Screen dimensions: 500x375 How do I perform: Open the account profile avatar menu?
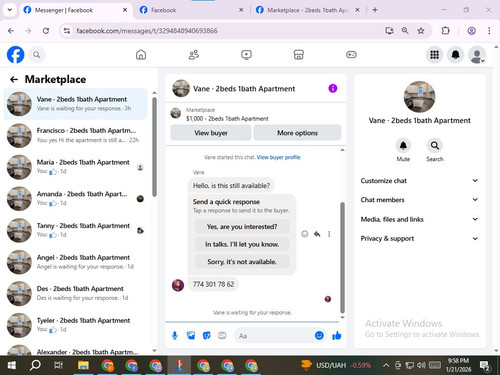pyautogui.click(x=477, y=55)
